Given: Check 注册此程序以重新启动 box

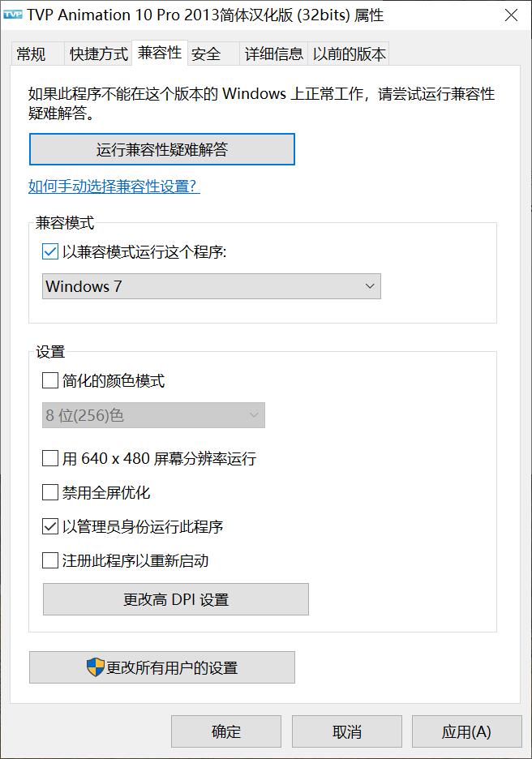Looking at the screenshot, I should [50, 560].
